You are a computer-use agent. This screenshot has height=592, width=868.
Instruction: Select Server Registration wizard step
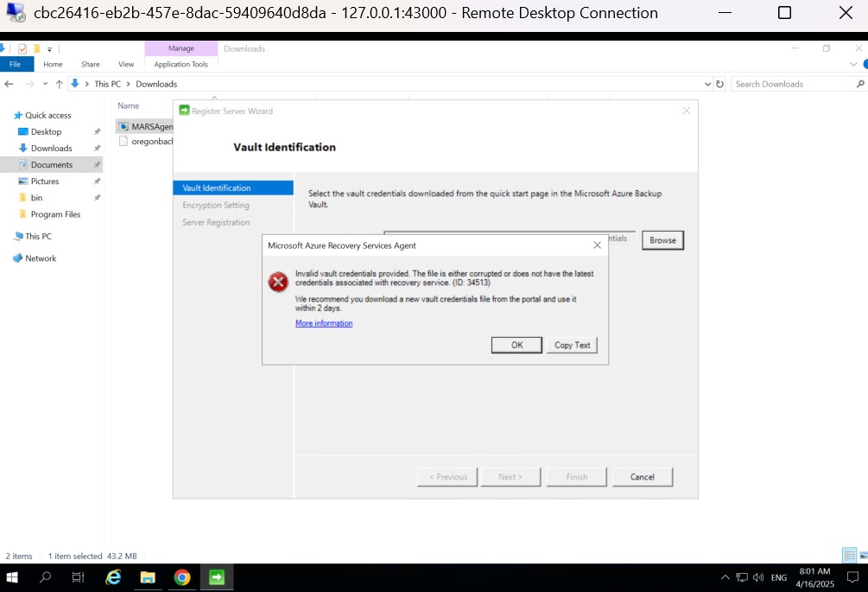(216, 222)
